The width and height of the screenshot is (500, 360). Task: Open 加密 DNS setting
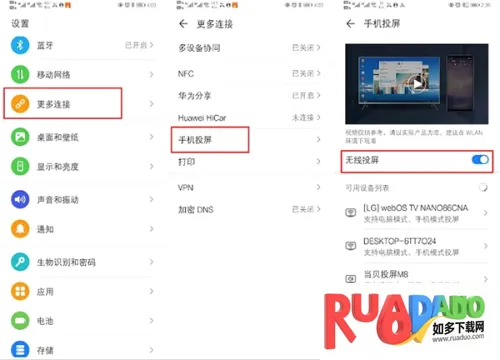pos(249,209)
